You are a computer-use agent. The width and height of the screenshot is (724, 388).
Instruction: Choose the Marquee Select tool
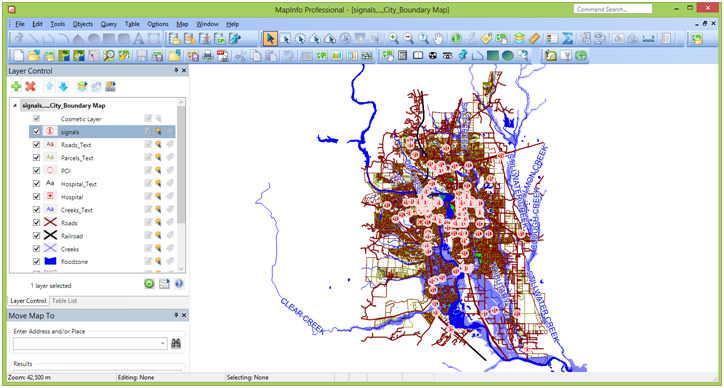coord(285,38)
